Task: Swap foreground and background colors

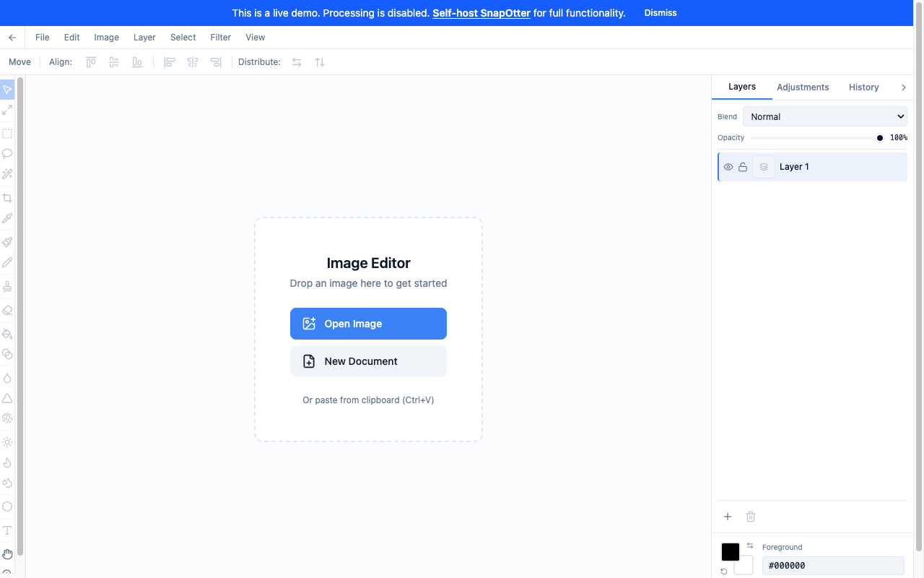Action: pyautogui.click(x=750, y=545)
